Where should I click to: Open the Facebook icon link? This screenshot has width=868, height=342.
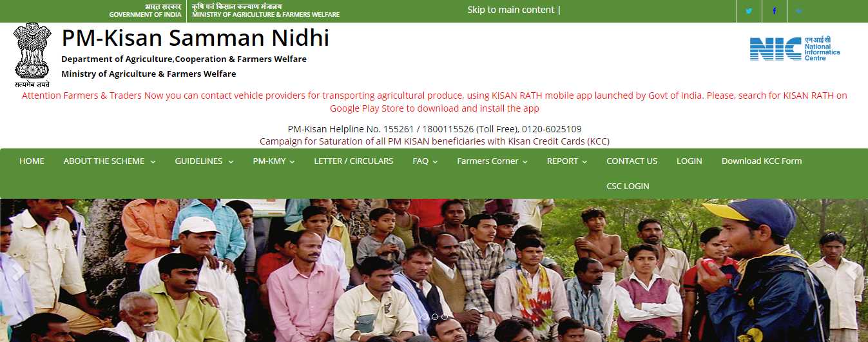click(774, 11)
